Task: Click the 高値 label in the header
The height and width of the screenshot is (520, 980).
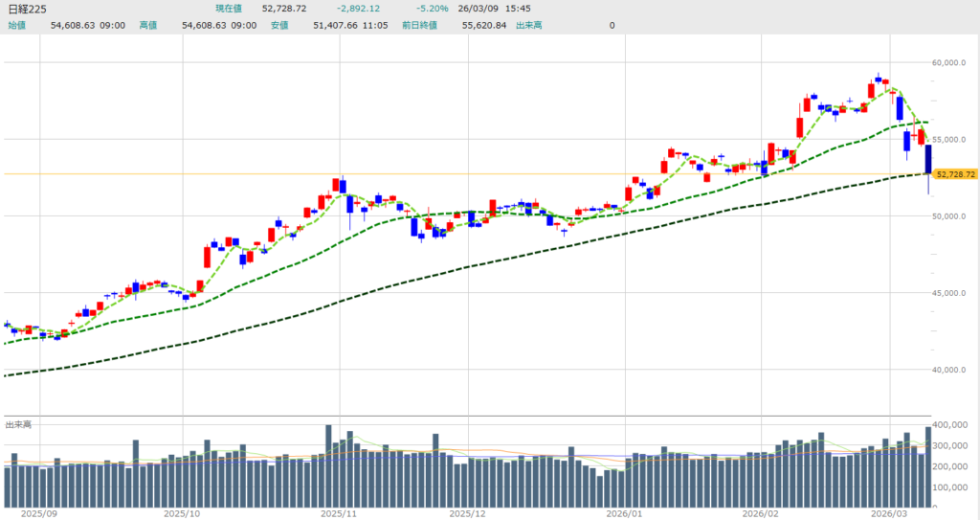Action: pyautogui.click(x=148, y=25)
